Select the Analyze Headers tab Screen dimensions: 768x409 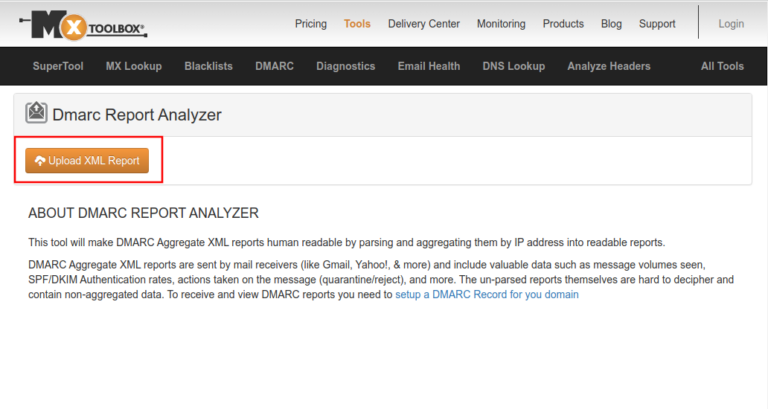coord(608,66)
